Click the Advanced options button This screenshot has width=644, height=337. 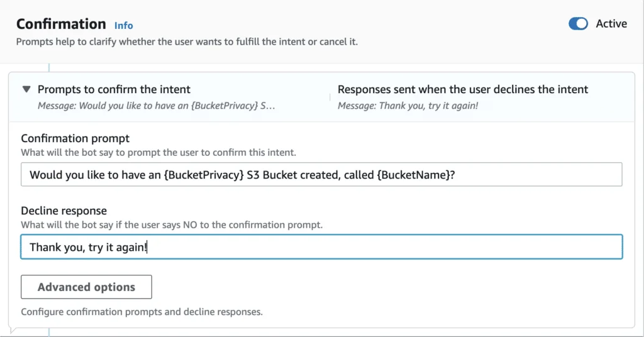coord(86,287)
